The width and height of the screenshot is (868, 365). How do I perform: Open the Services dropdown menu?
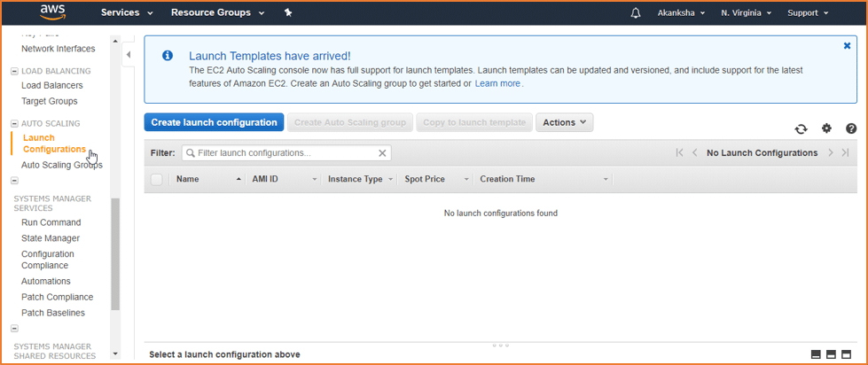pos(127,12)
